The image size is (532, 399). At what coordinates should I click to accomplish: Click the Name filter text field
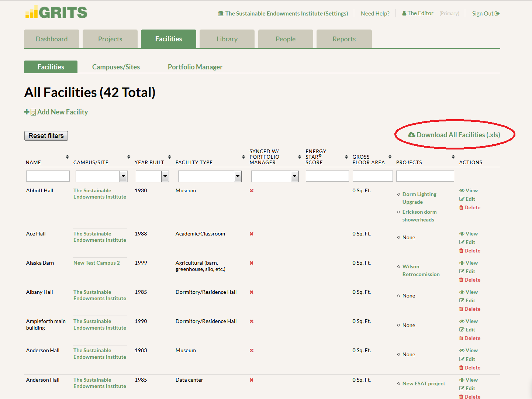(x=48, y=176)
